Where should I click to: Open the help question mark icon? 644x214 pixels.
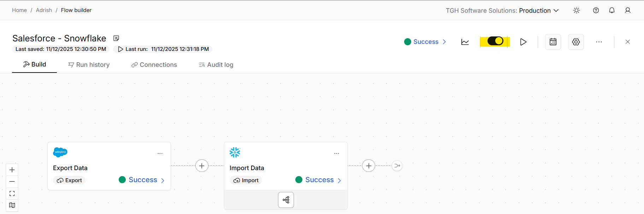[596, 10]
